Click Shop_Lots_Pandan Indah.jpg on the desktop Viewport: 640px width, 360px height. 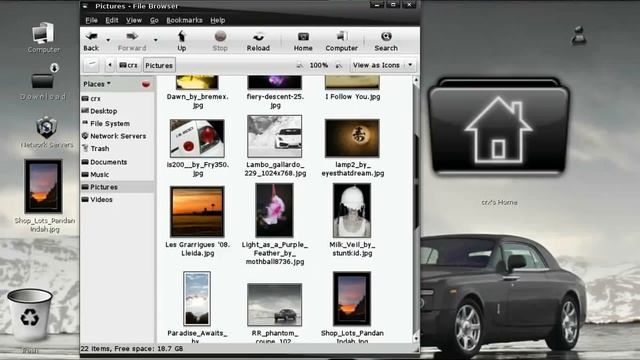(x=44, y=196)
